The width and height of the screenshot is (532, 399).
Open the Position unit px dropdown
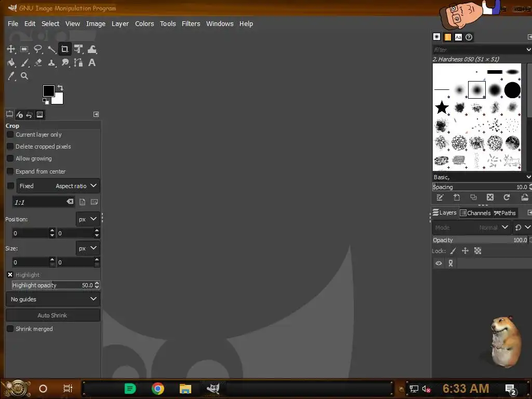87,219
